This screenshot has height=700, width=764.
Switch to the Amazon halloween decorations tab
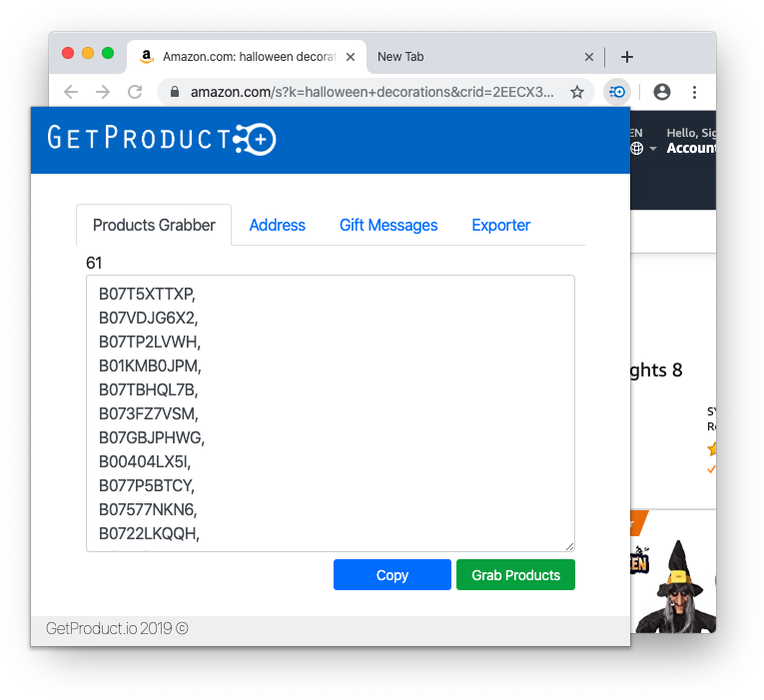pos(250,57)
